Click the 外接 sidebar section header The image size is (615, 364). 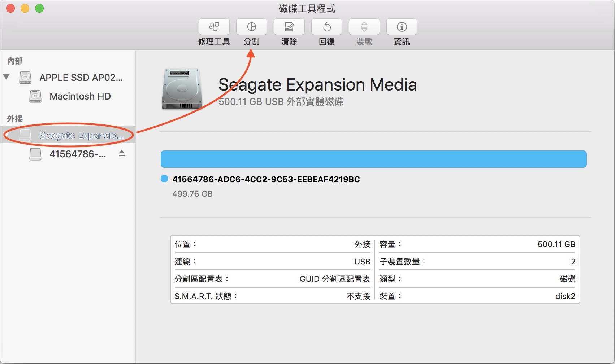(x=15, y=119)
